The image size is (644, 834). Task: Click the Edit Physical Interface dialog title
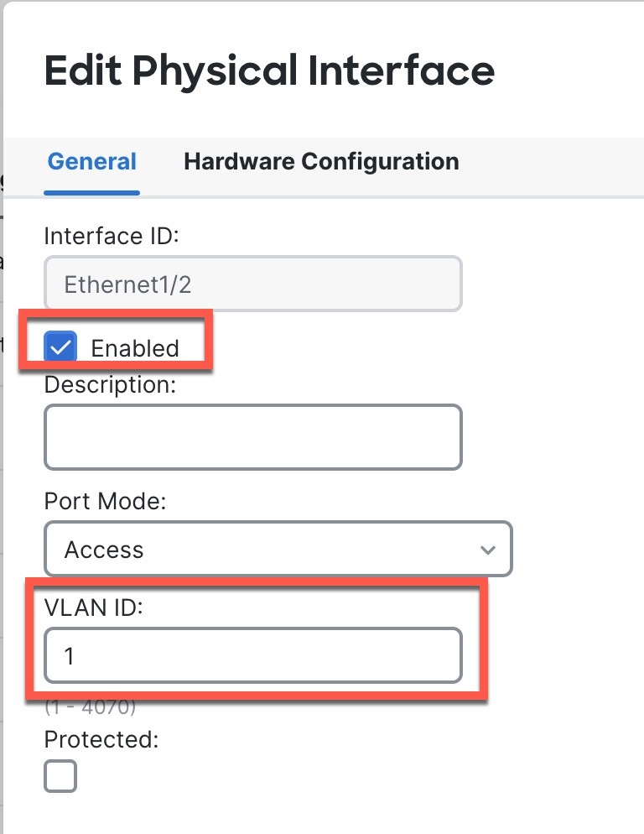pyautogui.click(x=269, y=72)
